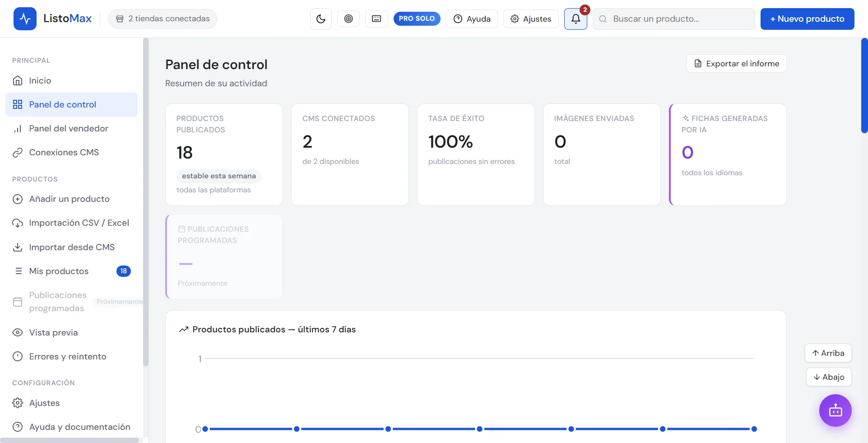Open Ajustes button in top bar

click(x=531, y=19)
